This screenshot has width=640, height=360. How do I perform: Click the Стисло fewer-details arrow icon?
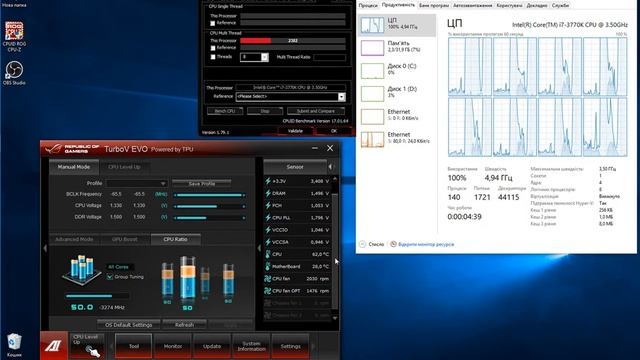362,244
